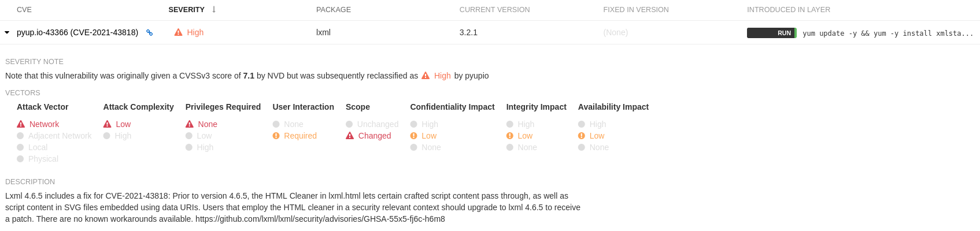980x231 pixels.
Task: Click the Introduced In Layer column header
Action: tap(789, 10)
